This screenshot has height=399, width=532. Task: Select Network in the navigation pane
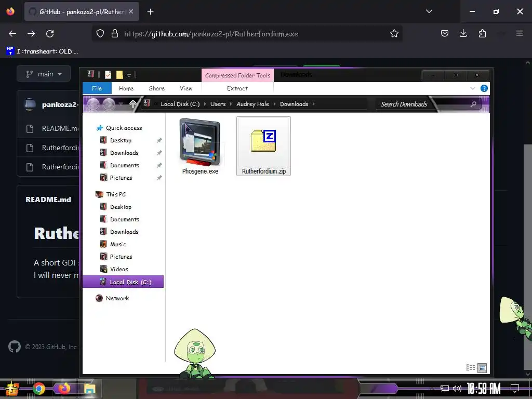tap(117, 298)
